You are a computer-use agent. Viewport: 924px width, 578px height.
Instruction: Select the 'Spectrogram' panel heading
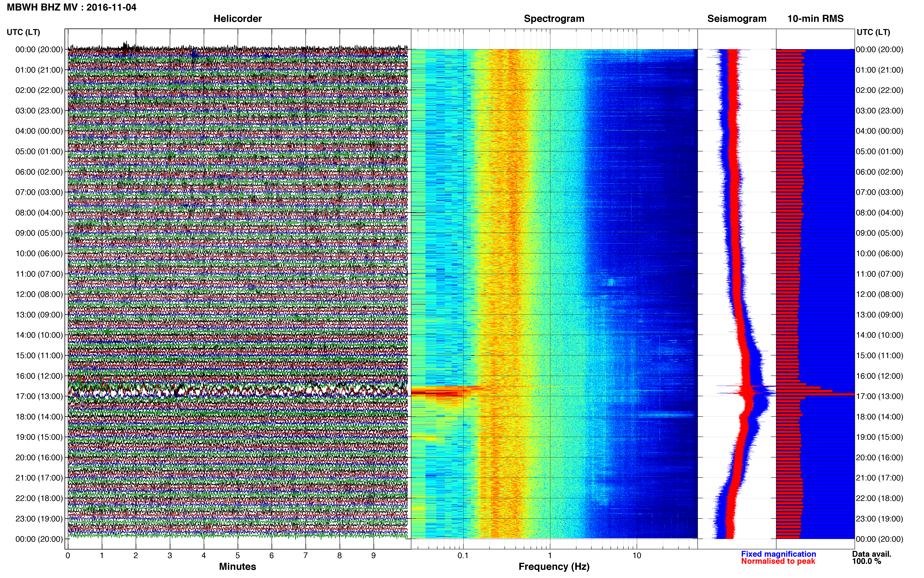[554, 19]
